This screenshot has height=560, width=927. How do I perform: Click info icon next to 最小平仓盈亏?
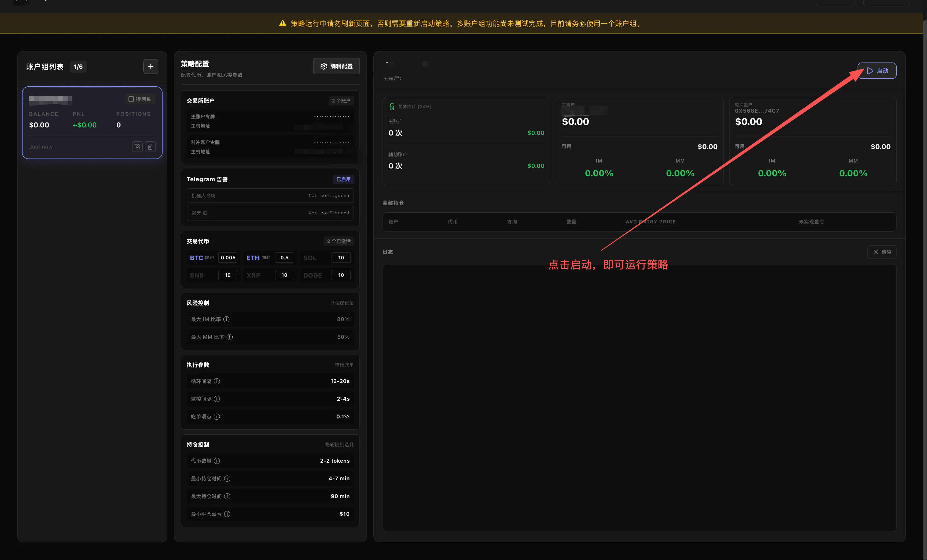click(x=227, y=514)
